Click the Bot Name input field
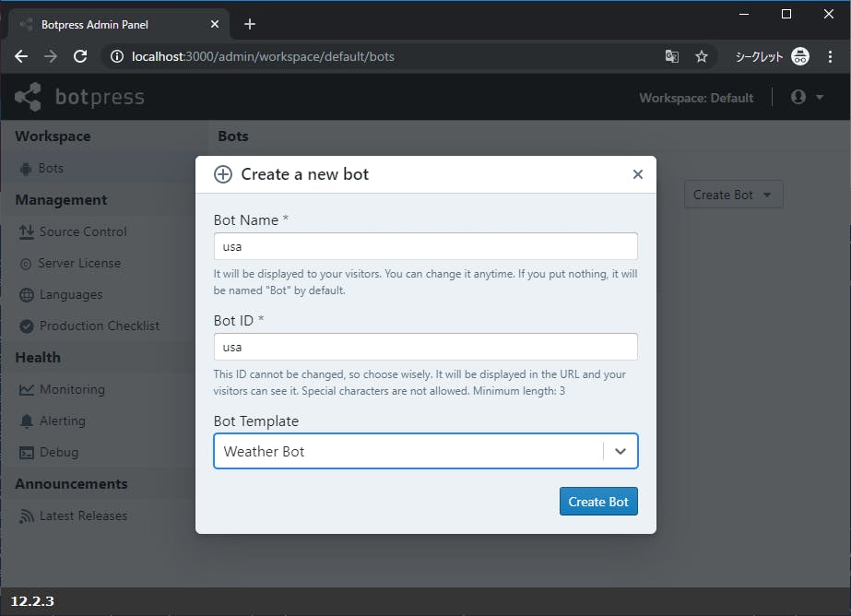 click(426, 246)
